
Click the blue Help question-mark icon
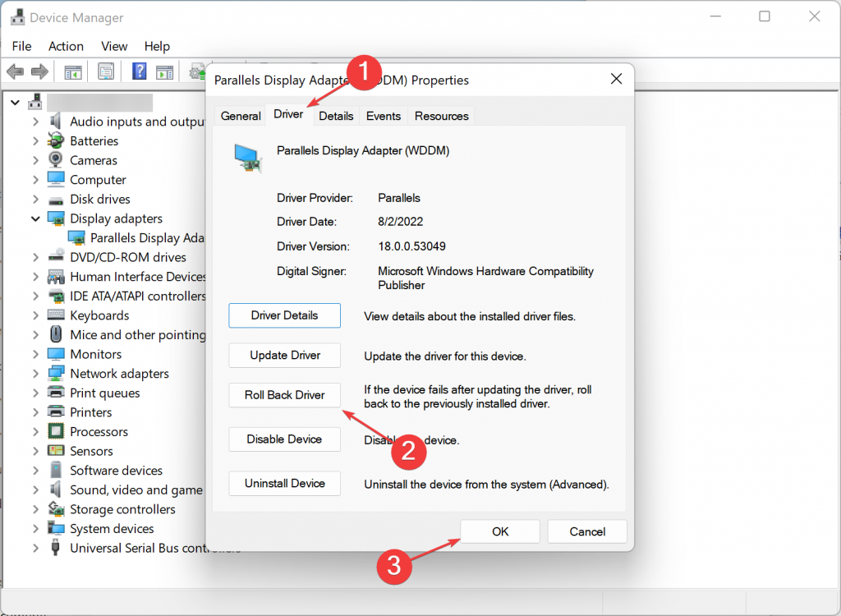[140, 71]
